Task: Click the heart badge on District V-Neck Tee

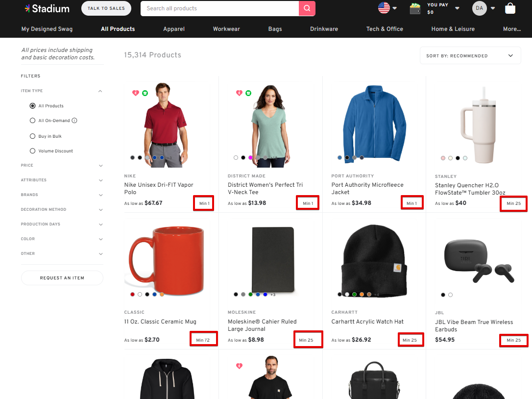Action: (239, 93)
